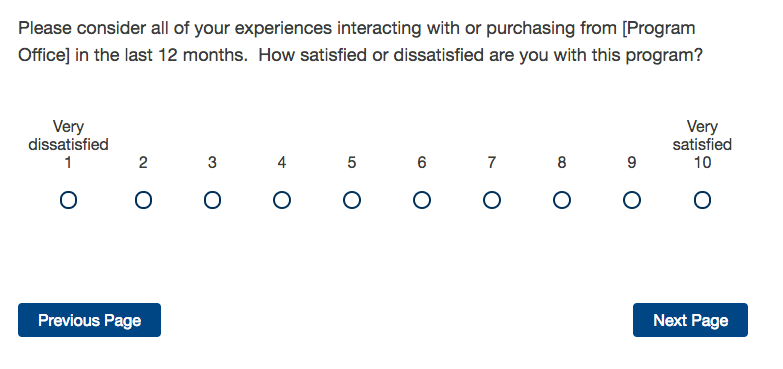This screenshot has height=369, width=783.
Task: Go to the Next Page button
Action: (x=690, y=320)
